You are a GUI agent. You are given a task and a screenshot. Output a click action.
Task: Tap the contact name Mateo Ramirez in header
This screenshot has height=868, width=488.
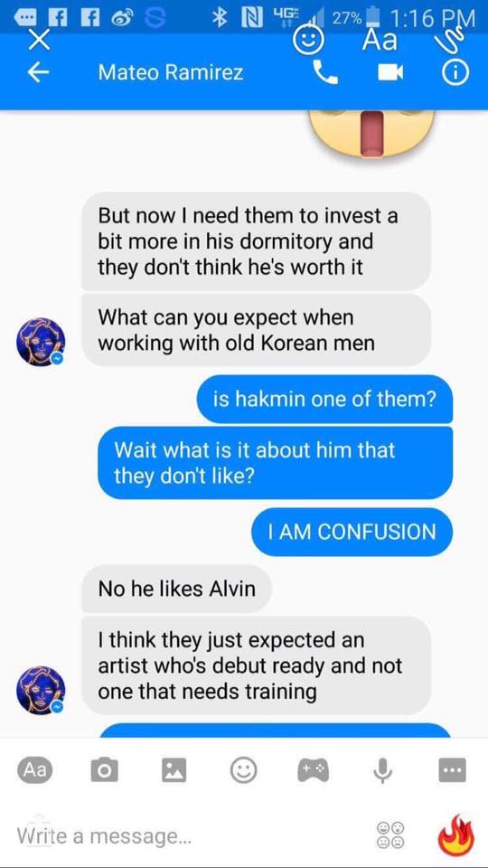tap(171, 73)
